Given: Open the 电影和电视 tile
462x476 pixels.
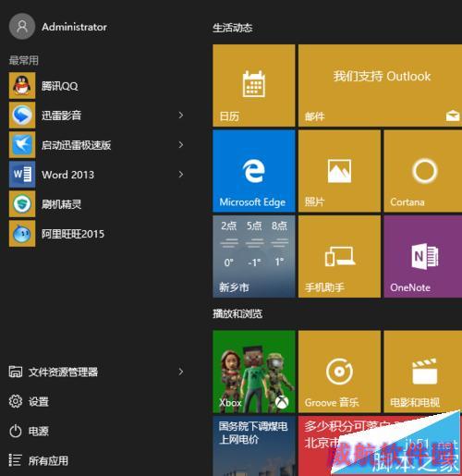Looking at the screenshot, I should point(423,372).
